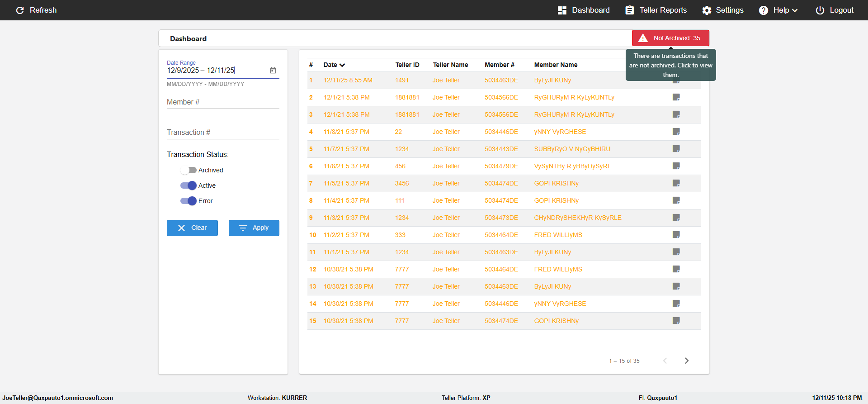868x404 pixels.
Task: Click the Clear filters button
Action: point(192,228)
